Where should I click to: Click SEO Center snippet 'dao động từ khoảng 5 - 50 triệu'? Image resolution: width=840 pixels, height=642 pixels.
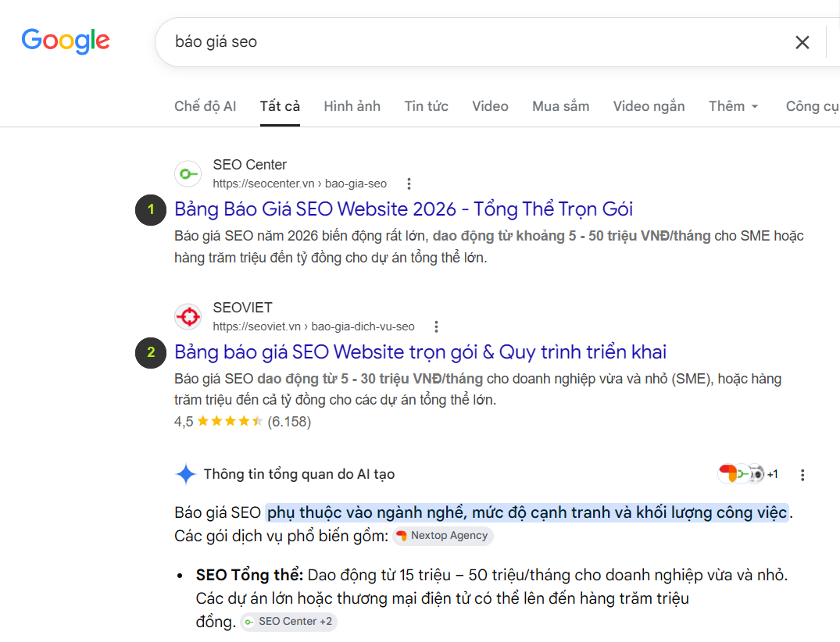[x=572, y=236]
